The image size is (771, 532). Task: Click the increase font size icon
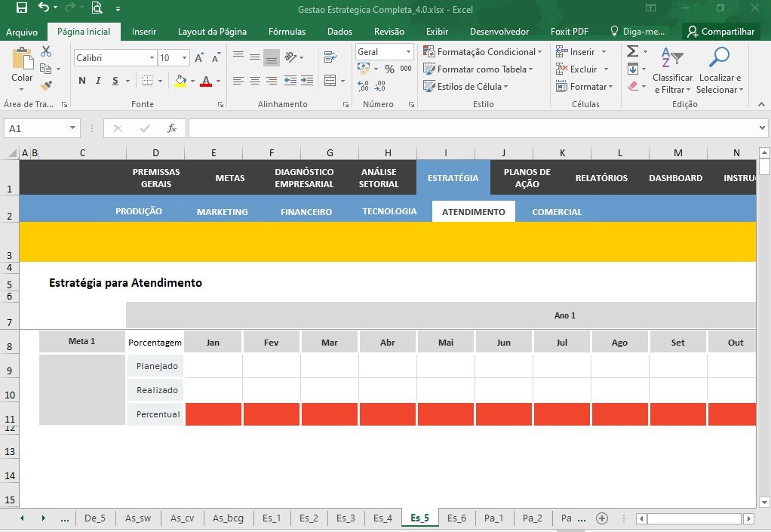pos(199,58)
